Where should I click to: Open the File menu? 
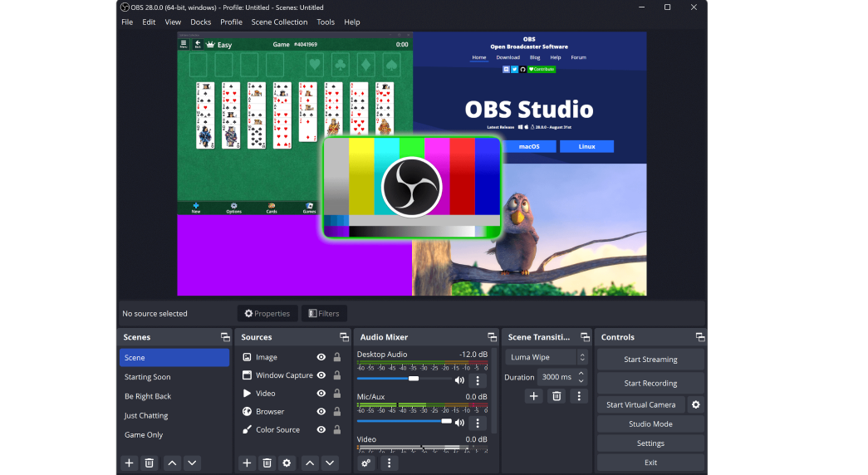click(x=127, y=22)
